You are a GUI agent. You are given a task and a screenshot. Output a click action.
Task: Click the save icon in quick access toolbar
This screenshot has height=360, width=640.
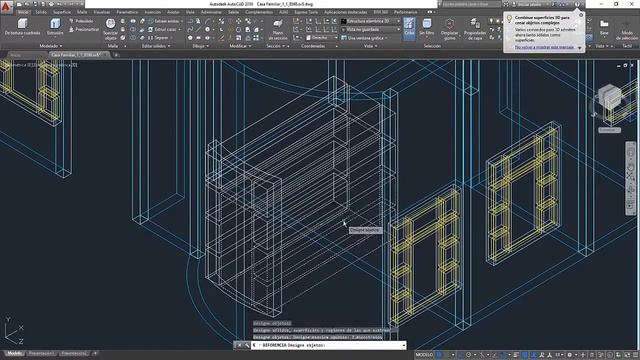(35, 4)
